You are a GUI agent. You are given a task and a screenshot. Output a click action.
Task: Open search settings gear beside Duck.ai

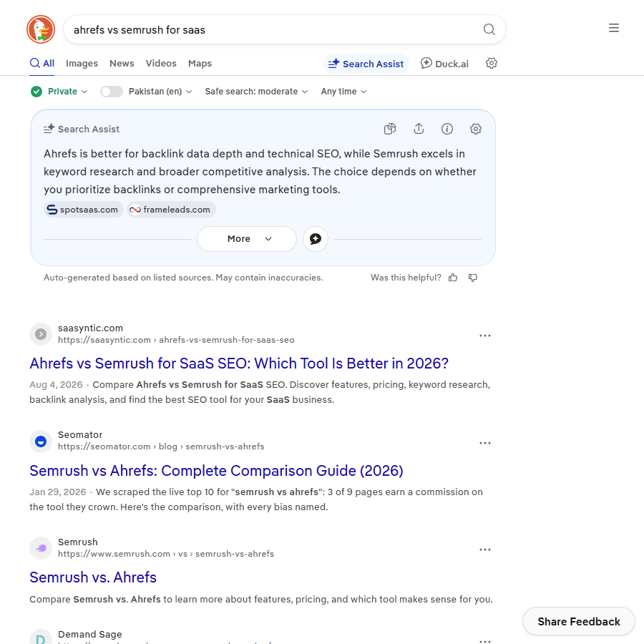(x=491, y=63)
